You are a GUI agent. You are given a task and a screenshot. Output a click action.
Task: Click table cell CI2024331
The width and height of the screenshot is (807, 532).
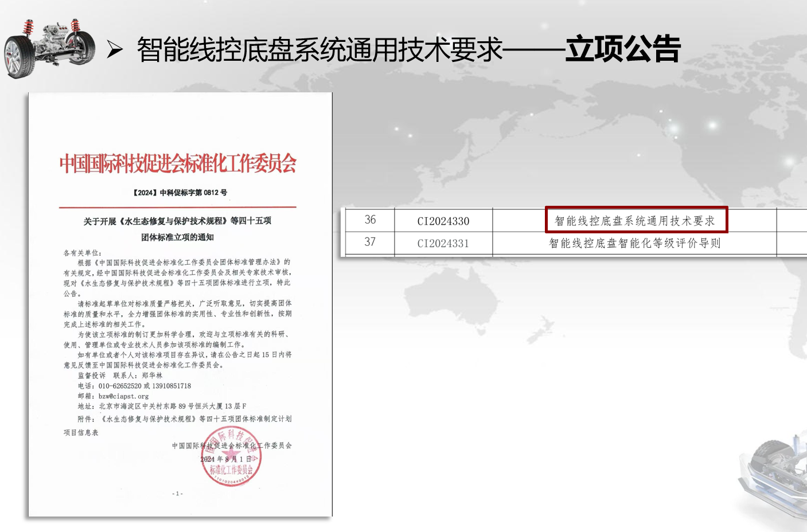pos(443,244)
